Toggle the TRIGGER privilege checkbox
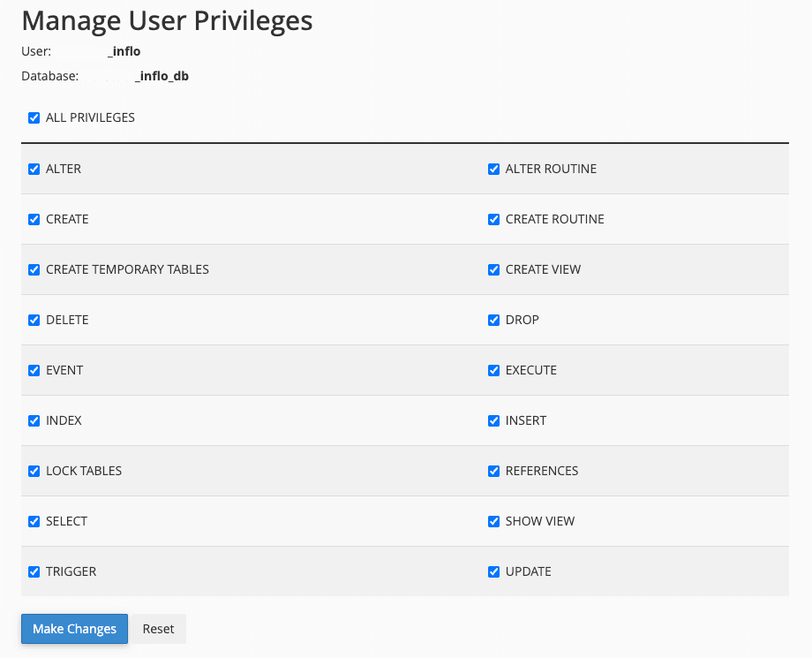The image size is (812, 658). point(34,571)
